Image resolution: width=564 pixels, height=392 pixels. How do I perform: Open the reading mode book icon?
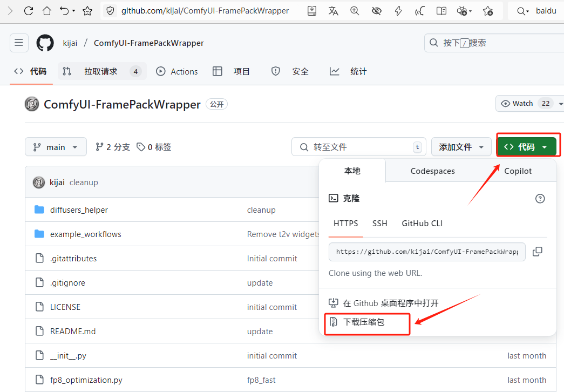441,11
